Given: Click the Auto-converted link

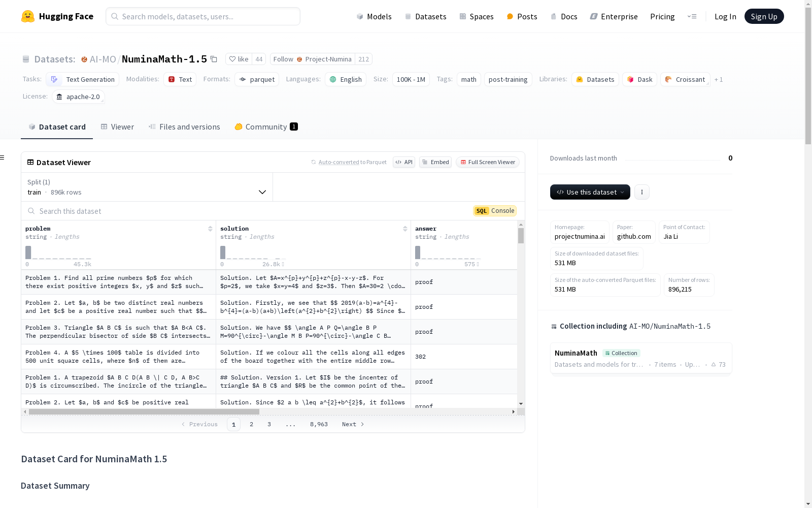Looking at the screenshot, I should (x=339, y=162).
